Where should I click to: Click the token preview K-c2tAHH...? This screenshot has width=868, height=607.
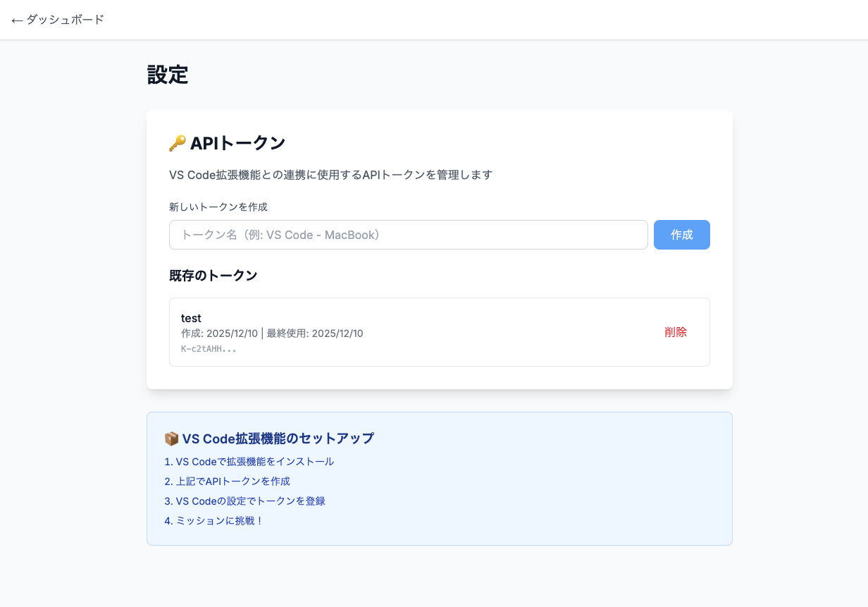point(209,349)
